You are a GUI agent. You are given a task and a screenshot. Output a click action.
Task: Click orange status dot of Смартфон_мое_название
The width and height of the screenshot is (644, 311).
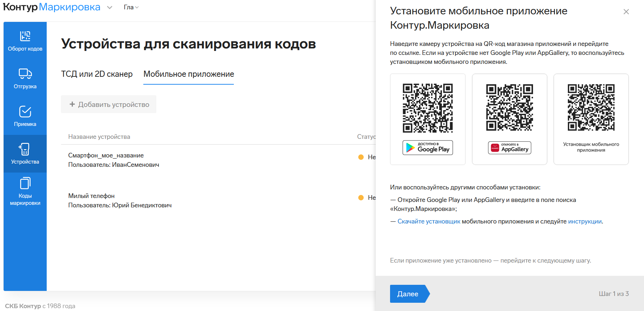pos(361,157)
